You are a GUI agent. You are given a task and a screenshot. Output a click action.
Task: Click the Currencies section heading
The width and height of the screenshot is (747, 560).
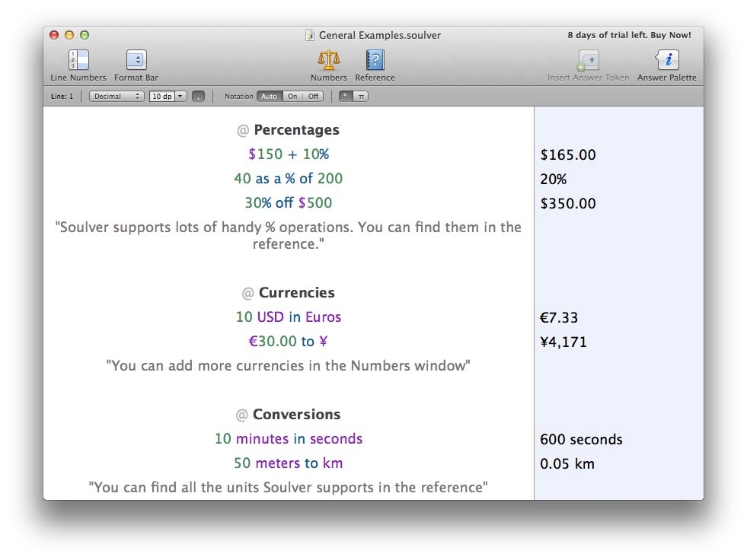(297, 292)
